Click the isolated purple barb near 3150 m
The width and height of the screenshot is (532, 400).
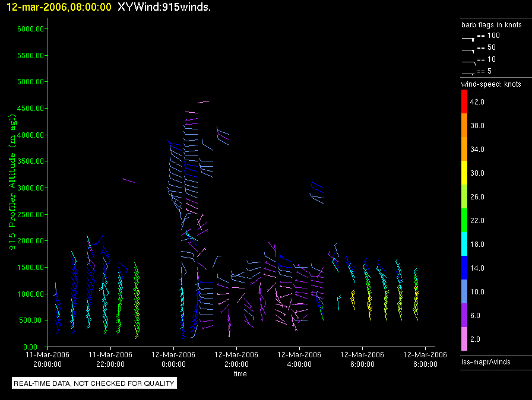point(129,180)
